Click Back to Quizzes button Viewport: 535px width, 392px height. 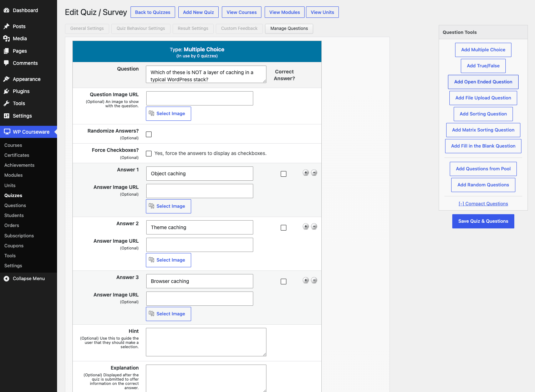[153, 12]
